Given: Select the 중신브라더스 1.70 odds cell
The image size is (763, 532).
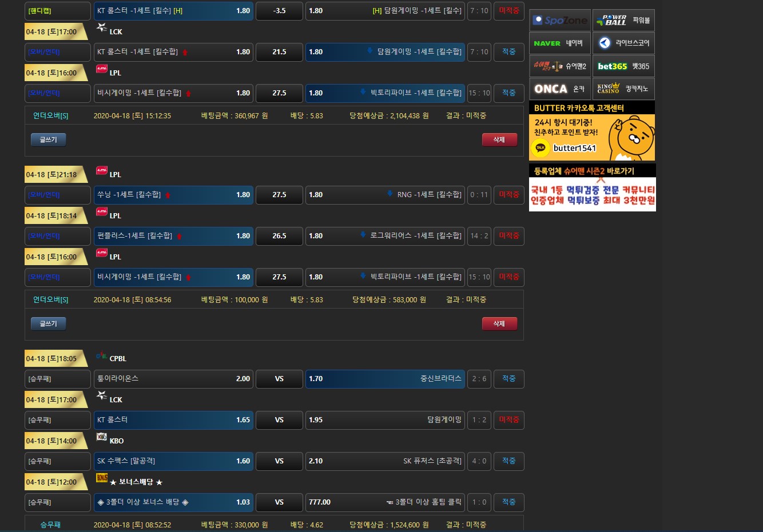Looking at the screenshot, I should (x=385, y=379).
